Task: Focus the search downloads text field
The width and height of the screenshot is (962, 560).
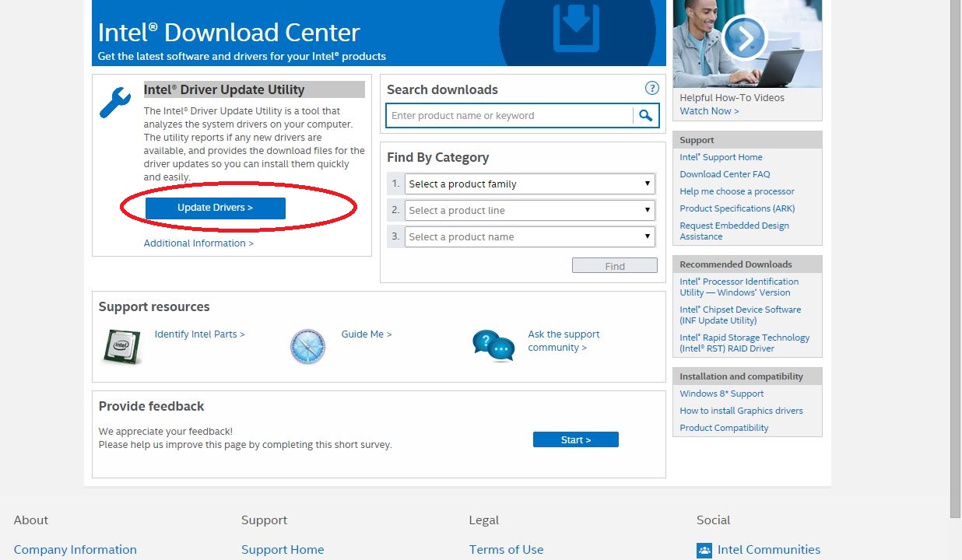Action: 510,116
